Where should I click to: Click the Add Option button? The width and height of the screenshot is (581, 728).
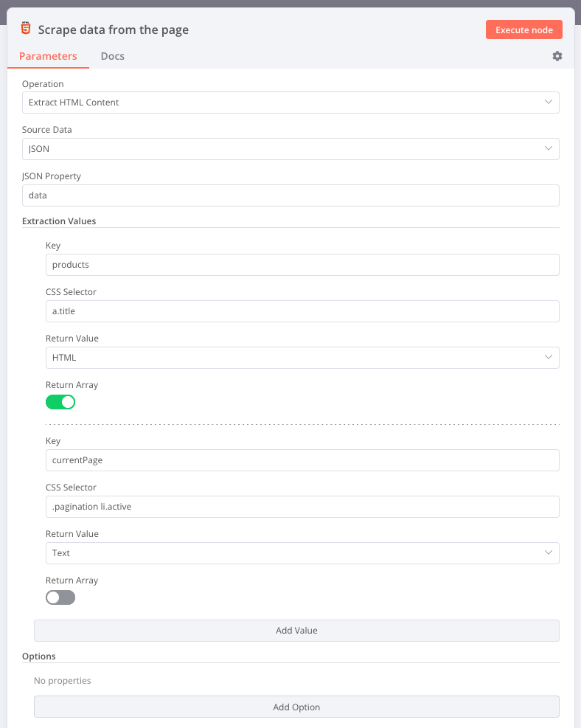[296, 707]
